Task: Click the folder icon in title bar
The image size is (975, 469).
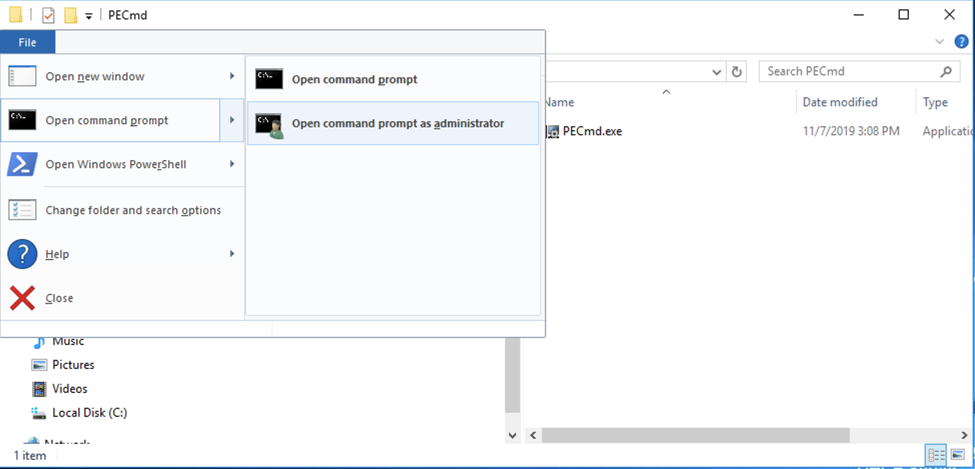Action: click(x=16, y=15)
